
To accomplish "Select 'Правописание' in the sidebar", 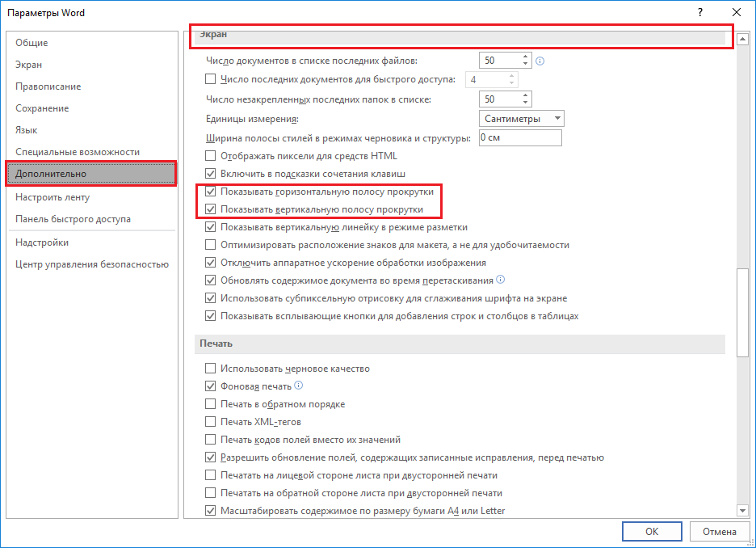I will coord(91,86).
